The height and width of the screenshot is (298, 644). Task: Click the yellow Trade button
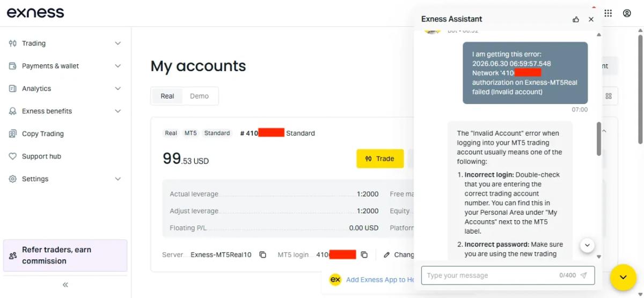point(380,159)
